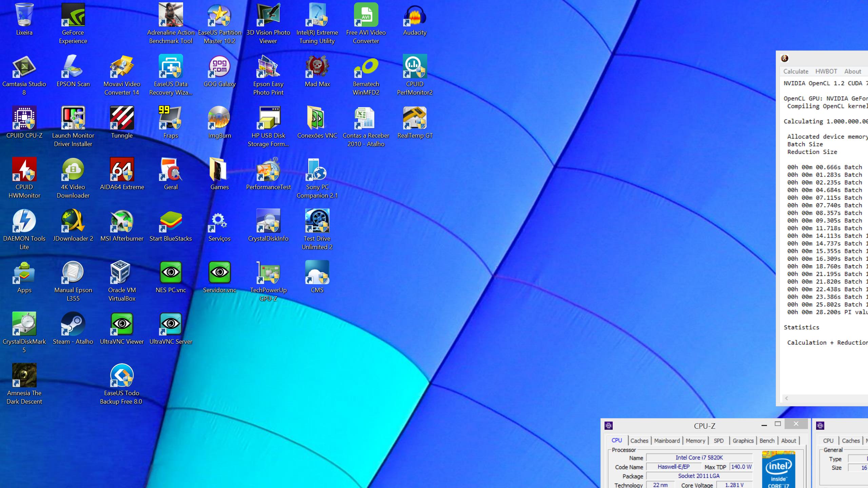This screenshot has height=488, width=868.
Task: Select the CPU tab in second CPU-Z window
Action: click(828, 441)
